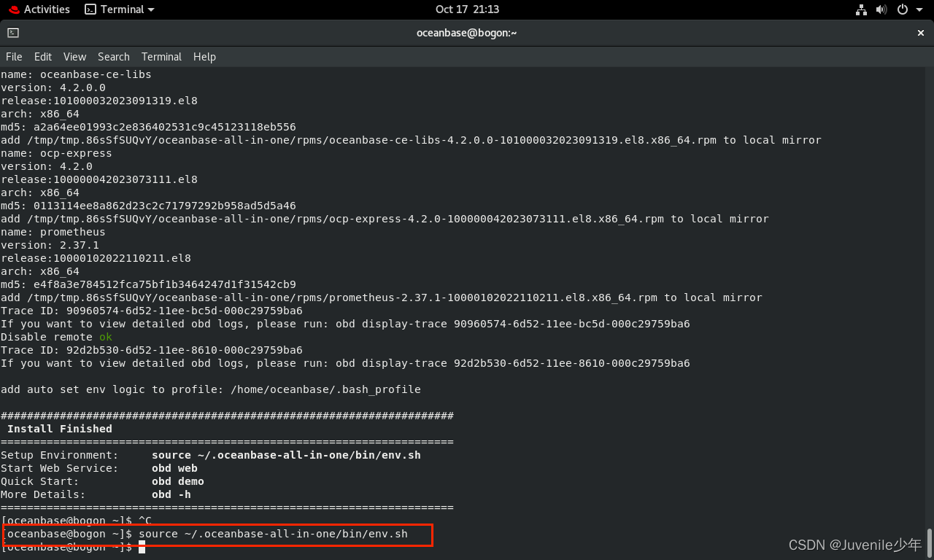
Task: Click the md5 a2a64ee01993 line
Action: [x=148, y=127]
